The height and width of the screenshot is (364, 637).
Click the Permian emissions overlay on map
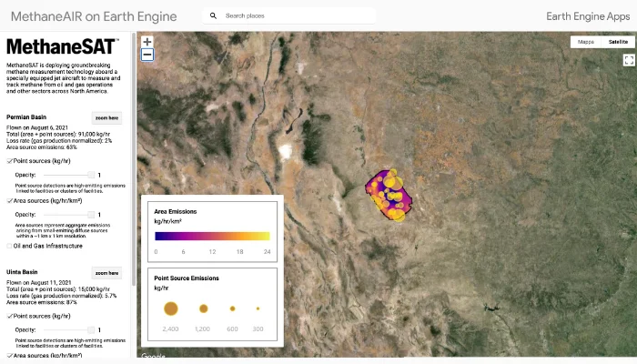(389, 196)
